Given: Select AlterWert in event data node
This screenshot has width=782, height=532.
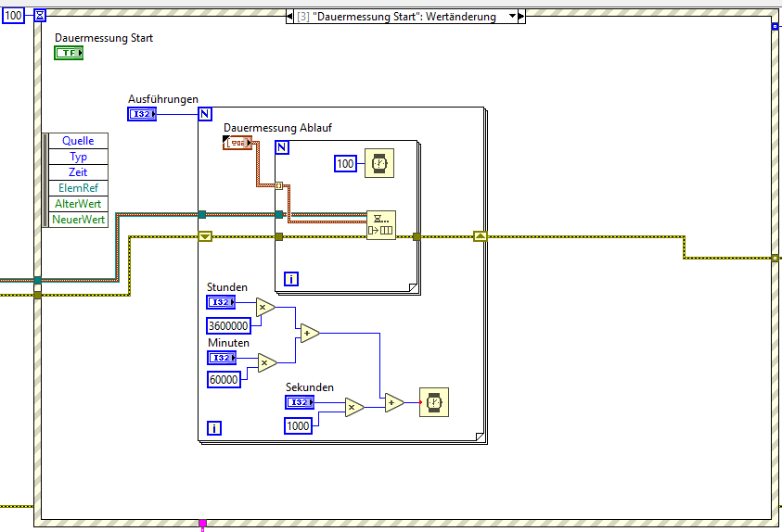Looking at the screenshot, I should click(x=78, y=204).
